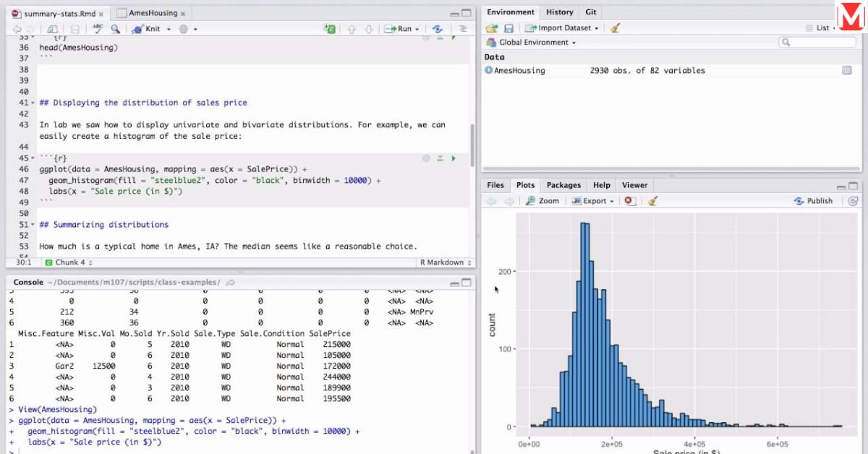Run the ggplot chunk with the green arrow
Screen dimensions: 868x454
tap(454, 158)
